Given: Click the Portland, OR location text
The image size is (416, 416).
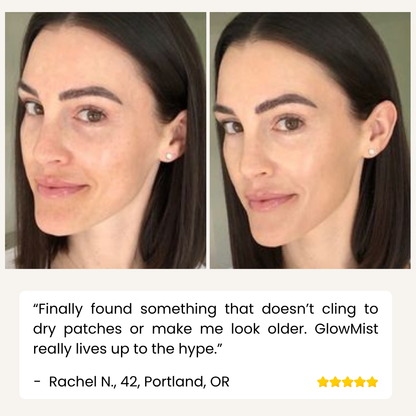Looking at the screenshot, I should pos(187,382).
